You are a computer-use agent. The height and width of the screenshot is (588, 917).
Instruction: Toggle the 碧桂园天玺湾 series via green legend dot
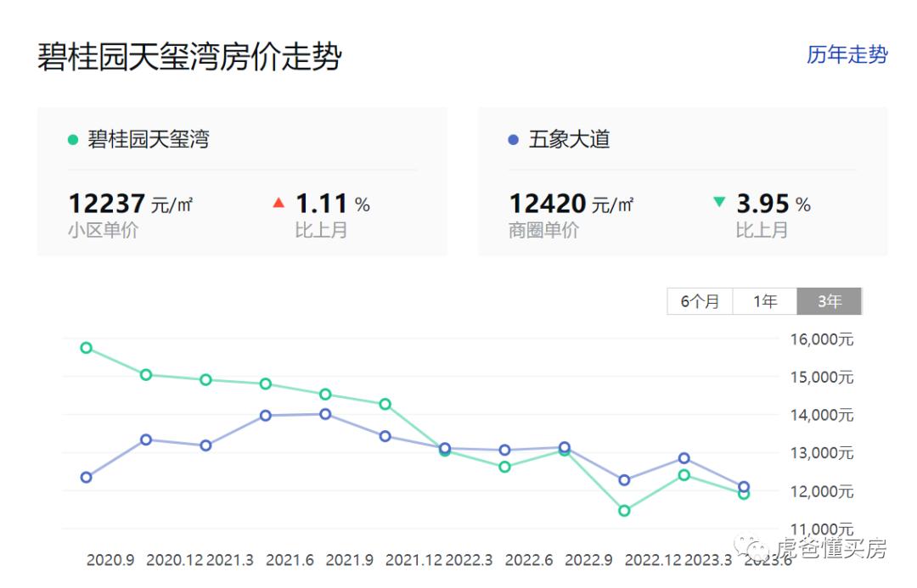(72, 138)
